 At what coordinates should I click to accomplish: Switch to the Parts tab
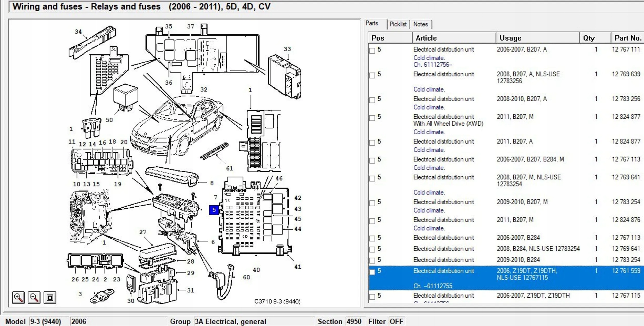tap(372, 23)
